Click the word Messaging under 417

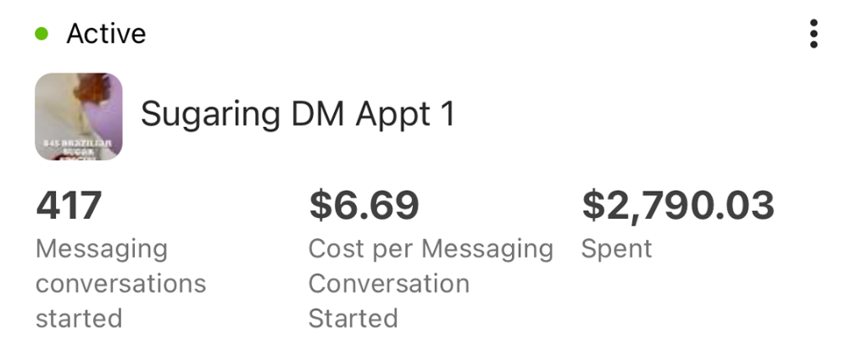pyautogui.click(x=102, y=249)
